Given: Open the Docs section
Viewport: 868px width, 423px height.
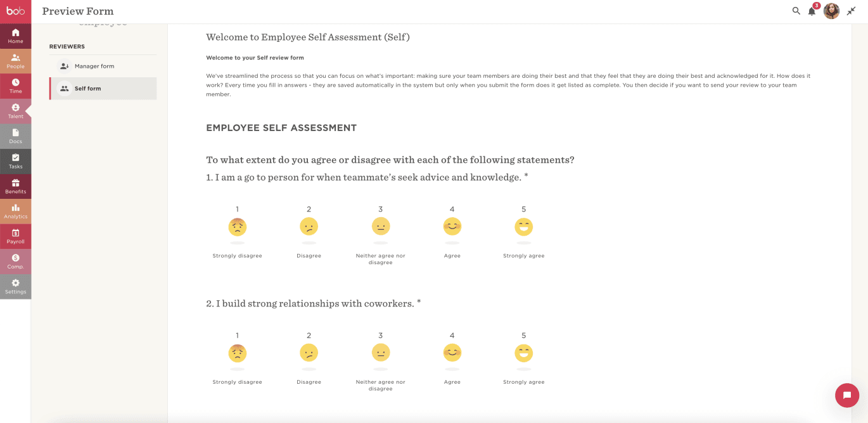Looking at the screenshot, I should 15,136.
